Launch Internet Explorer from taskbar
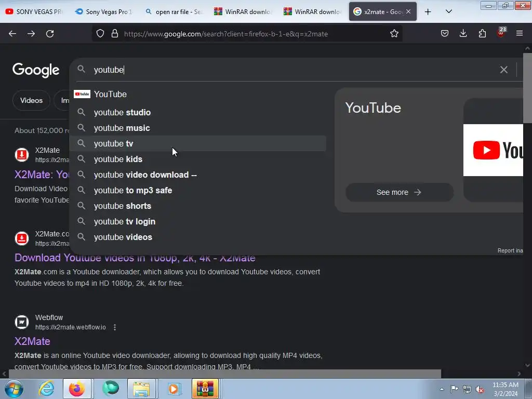Image resolution: width=532 pixels, height=399 pixels. [46, 389]
